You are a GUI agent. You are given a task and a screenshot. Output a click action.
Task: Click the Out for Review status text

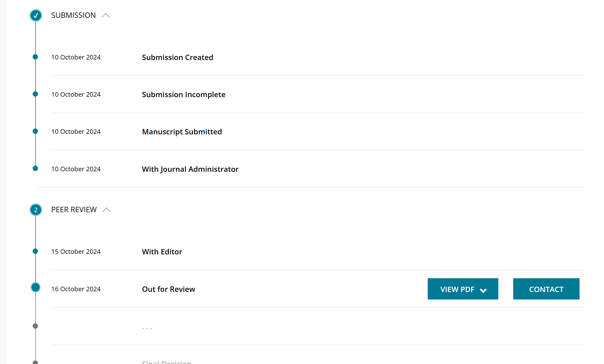pos(169,289)
